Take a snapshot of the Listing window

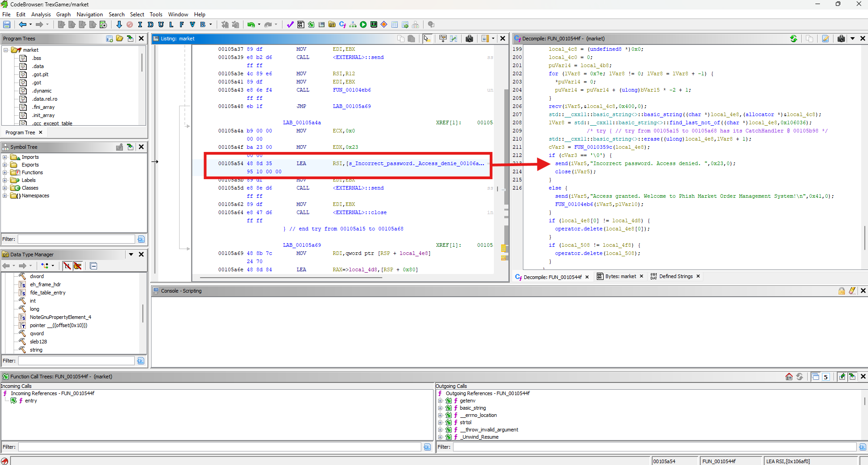point(469,39)
